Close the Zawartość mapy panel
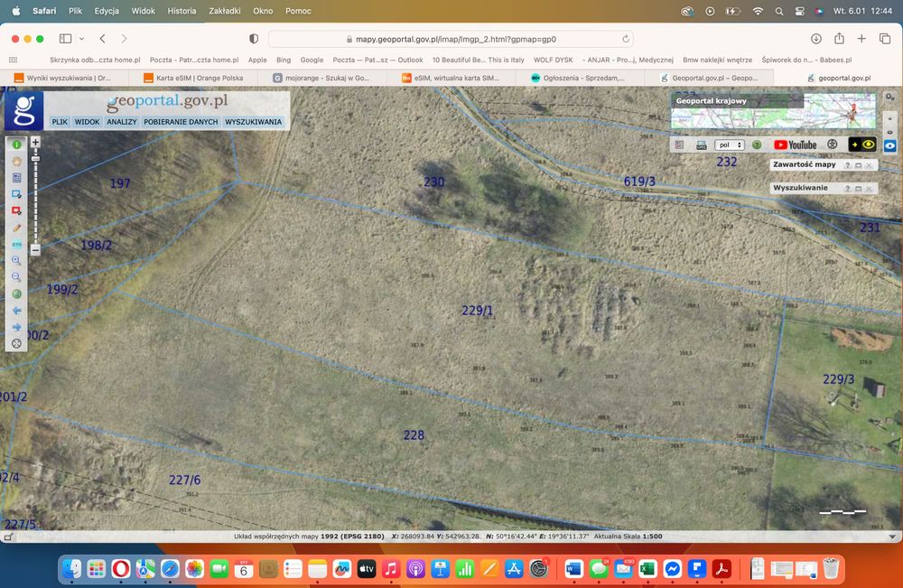The image size is (903, 588). (x=869, y=165)
